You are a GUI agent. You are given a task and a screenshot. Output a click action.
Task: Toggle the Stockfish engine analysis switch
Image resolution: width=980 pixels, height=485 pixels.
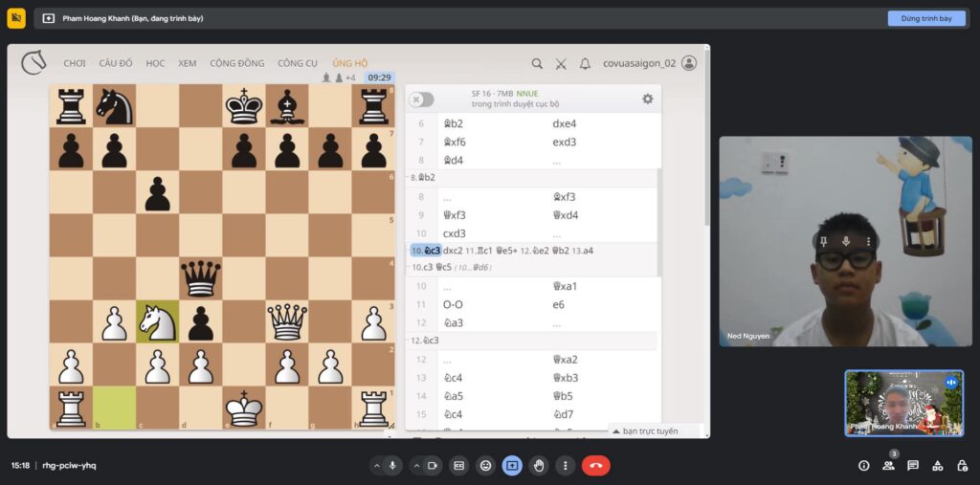(x=421, y=99)
